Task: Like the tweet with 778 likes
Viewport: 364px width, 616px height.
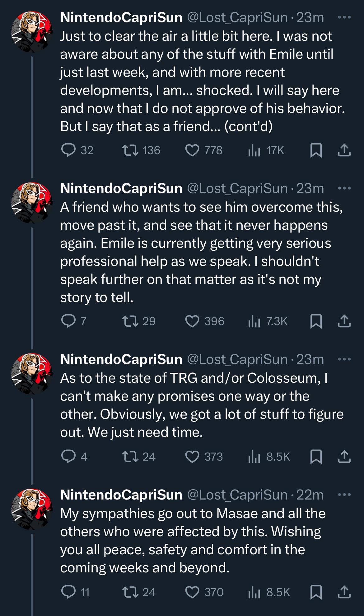Action: [x=192, y=150]
